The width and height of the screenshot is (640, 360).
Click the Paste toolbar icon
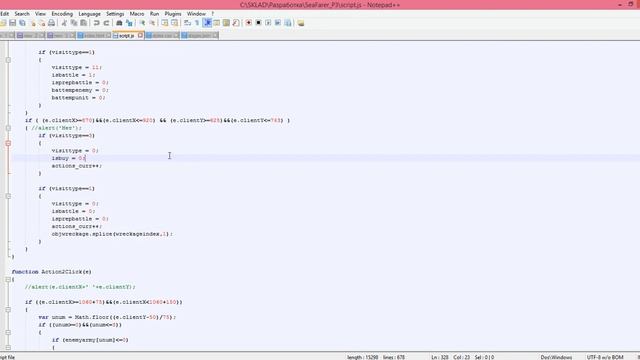coord(83,23)
